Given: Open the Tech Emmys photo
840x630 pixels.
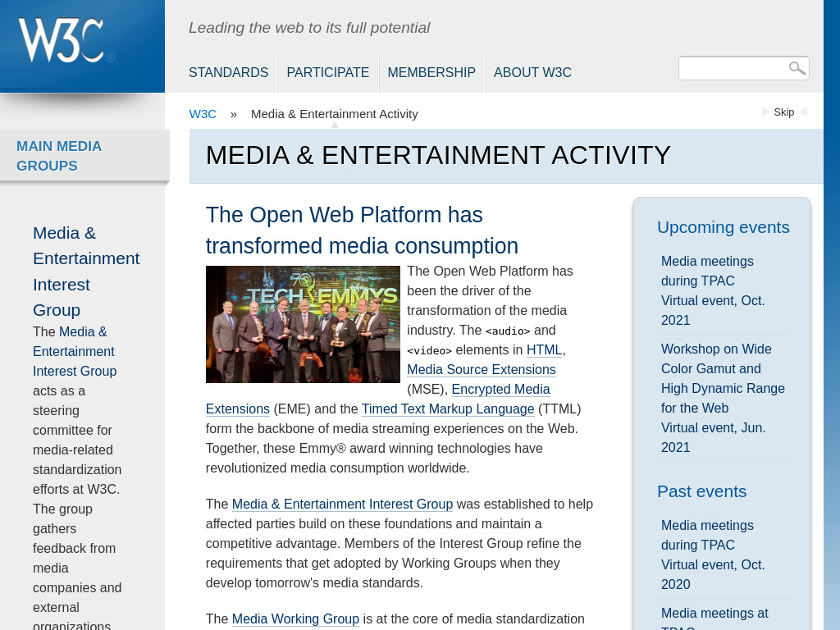Looking at the screenshot, I should pos(303,324).
